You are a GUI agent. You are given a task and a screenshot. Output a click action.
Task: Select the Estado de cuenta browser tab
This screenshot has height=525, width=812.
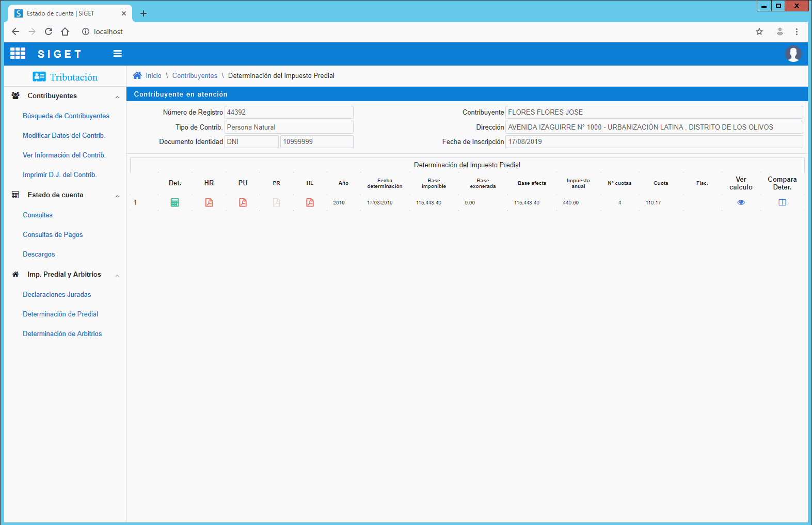click(70, 13)
